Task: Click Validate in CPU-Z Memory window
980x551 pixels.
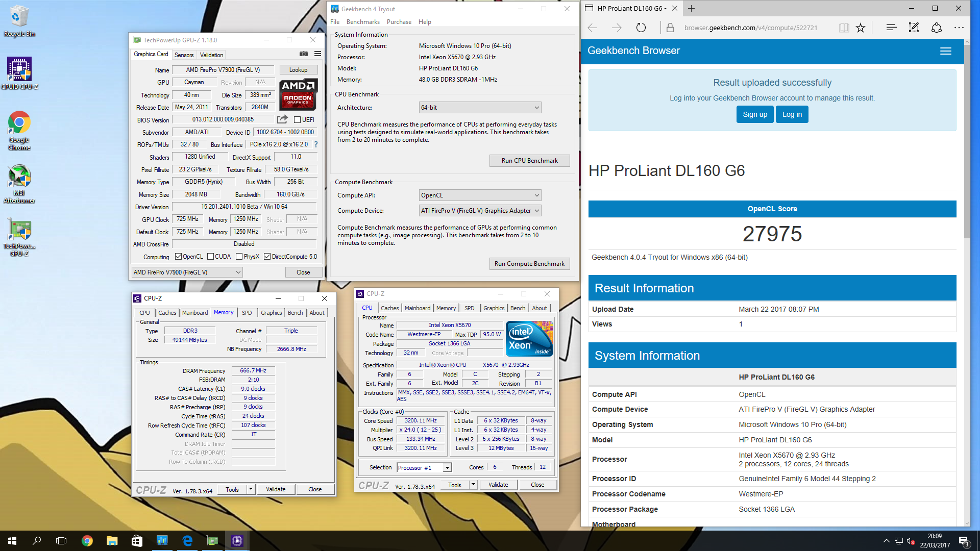Action: (x=276, y=489)
